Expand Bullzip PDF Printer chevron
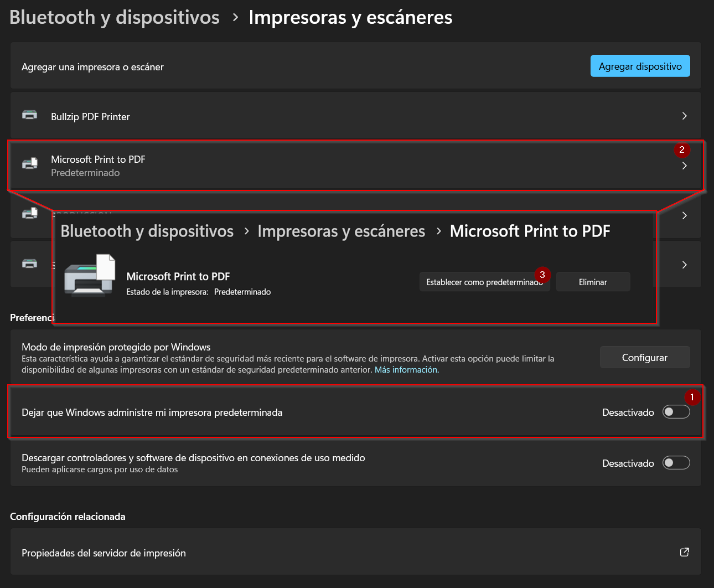Image resolution: width=714 pixels, height=588 pixels. (685, 116)
